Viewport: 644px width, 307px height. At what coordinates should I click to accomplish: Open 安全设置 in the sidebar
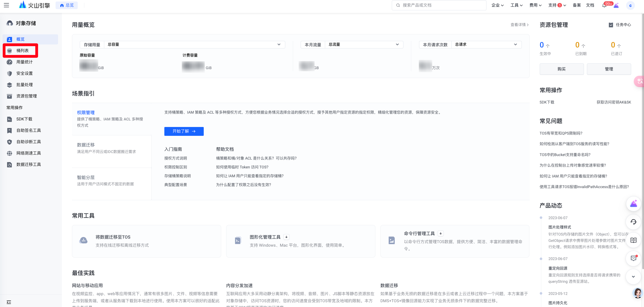click(x=24, y=73)
